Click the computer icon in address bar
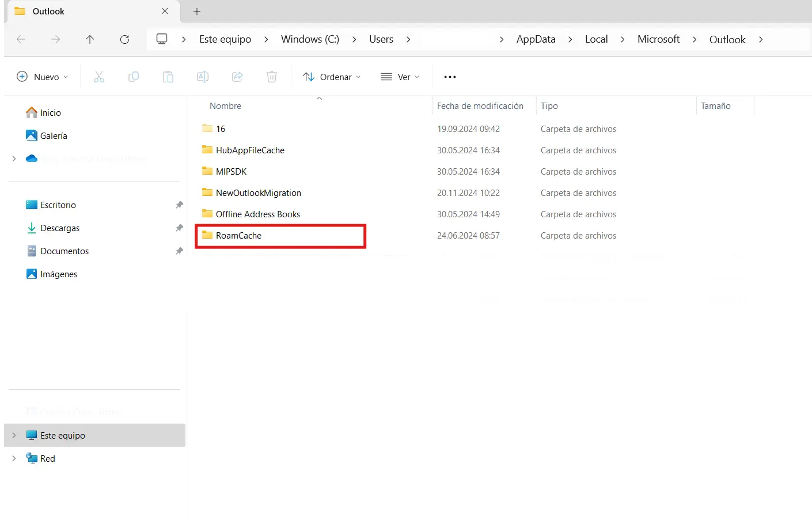This screenshot has width=812, height=517. click(x=162, y=39)
